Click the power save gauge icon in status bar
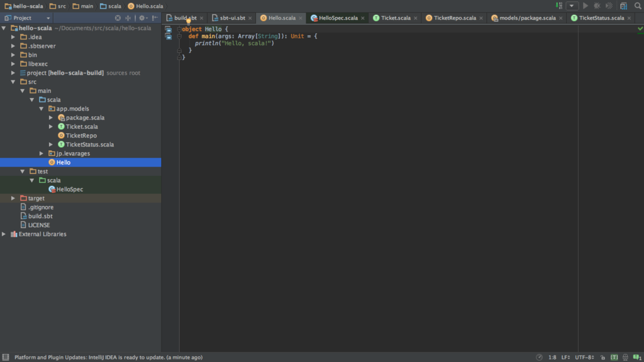 pos(539,358)
